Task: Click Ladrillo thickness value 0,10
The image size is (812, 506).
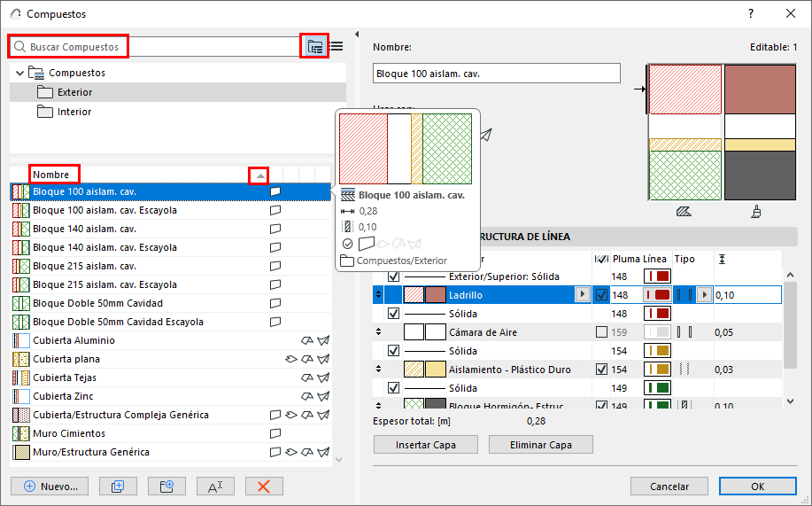Action: pyautogui.click(x=747, y=295)
